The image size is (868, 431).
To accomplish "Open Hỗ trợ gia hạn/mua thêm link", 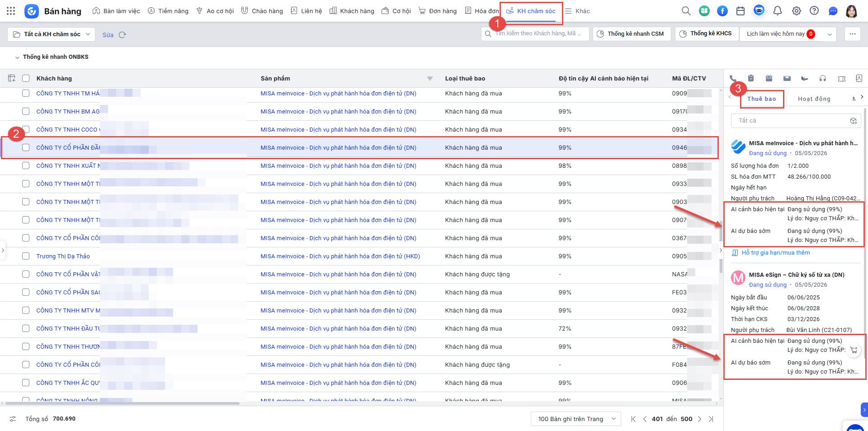I will (775, 253).
